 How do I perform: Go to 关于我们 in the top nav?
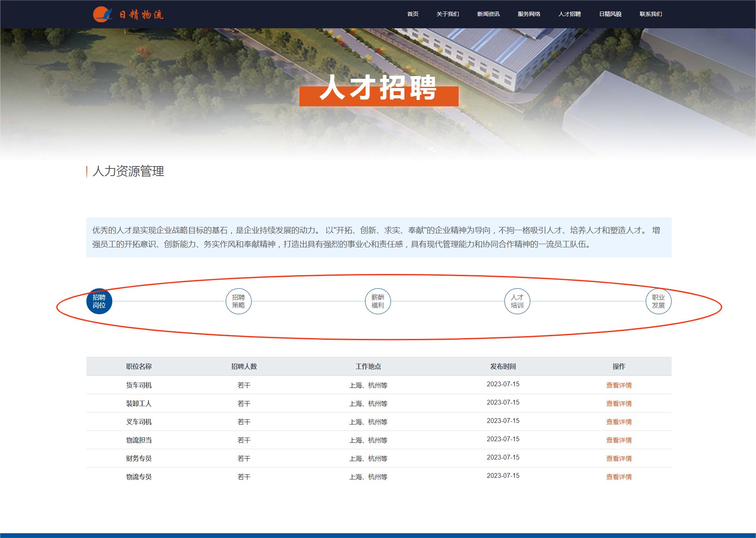(x=447, y=14)
